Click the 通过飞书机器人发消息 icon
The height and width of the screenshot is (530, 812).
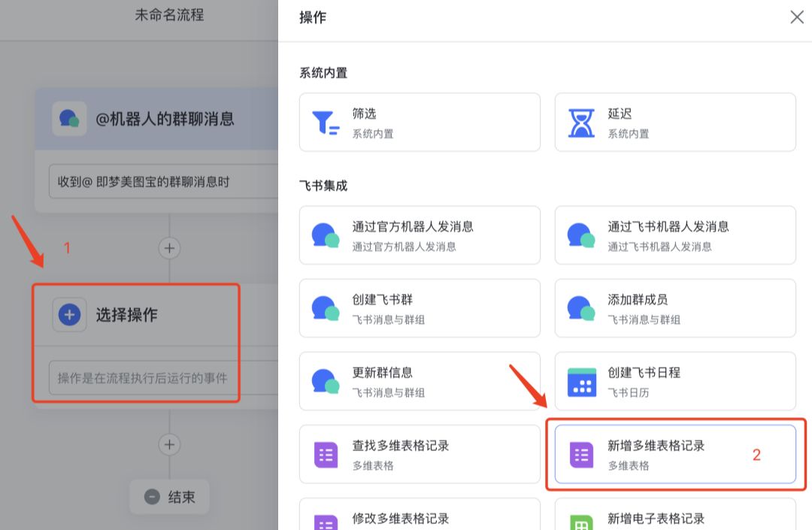580,235
